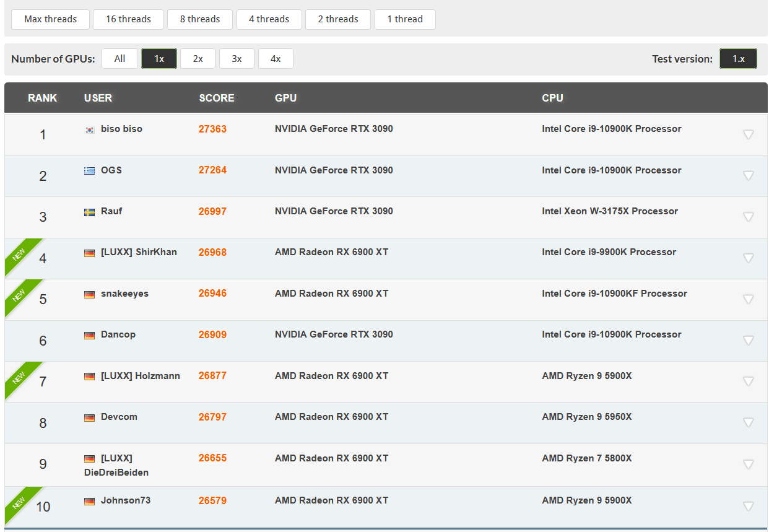Screen dimensions: 769x532
Task: Open [LUXX] Holzmann user profile
Action: pyautogui.click(x=141, y=376)
